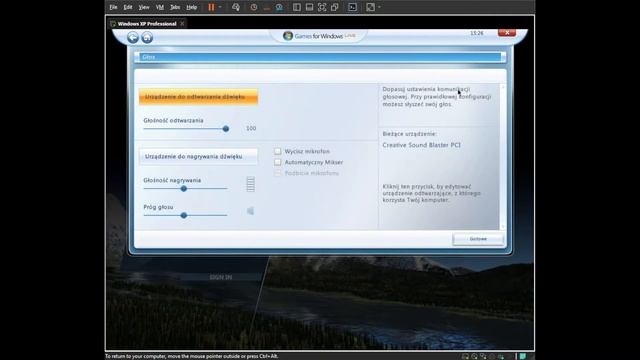Revert the virtual machine to its snapshot
Viewport: 640px width, 360px height.
267,7
